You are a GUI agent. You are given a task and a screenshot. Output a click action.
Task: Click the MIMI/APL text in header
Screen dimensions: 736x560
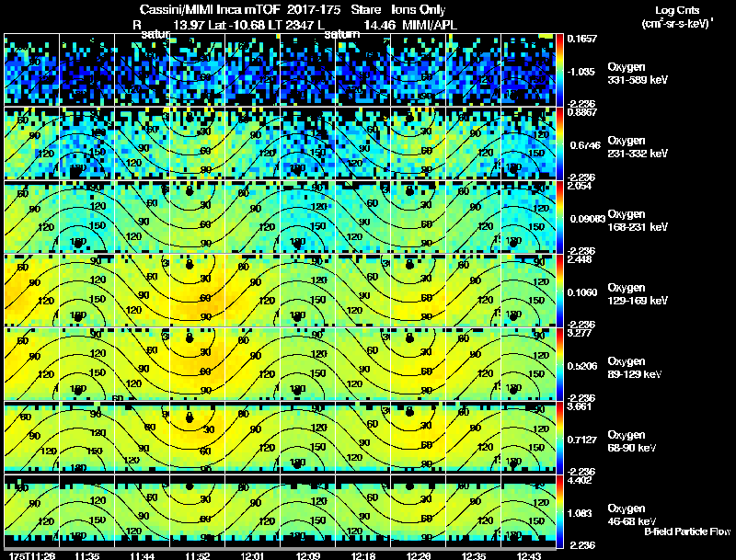point(430,26)
